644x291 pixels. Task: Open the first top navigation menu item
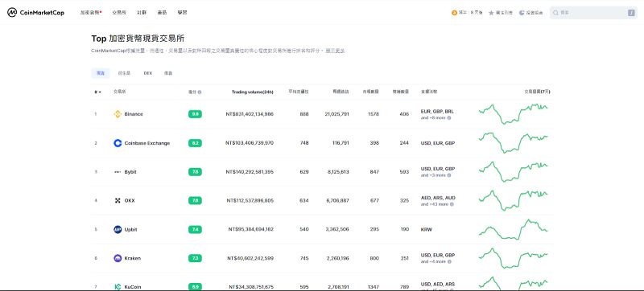[91, 13]
